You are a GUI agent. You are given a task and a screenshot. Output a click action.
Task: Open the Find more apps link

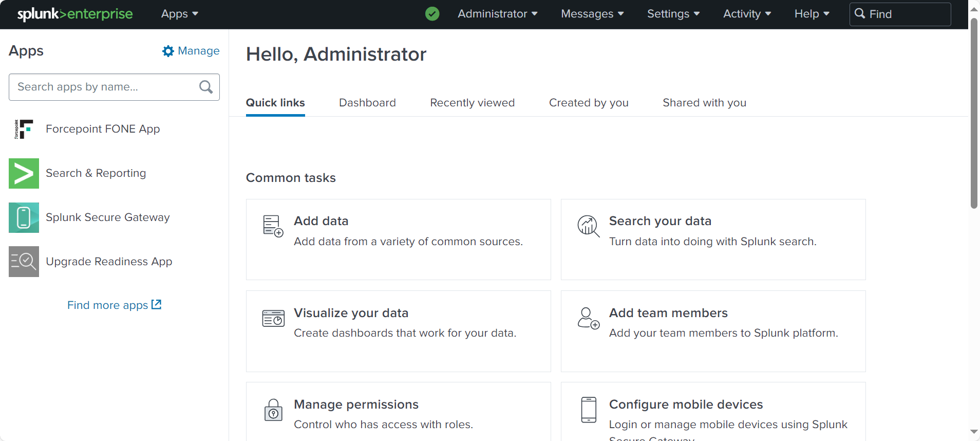[115, 305]
